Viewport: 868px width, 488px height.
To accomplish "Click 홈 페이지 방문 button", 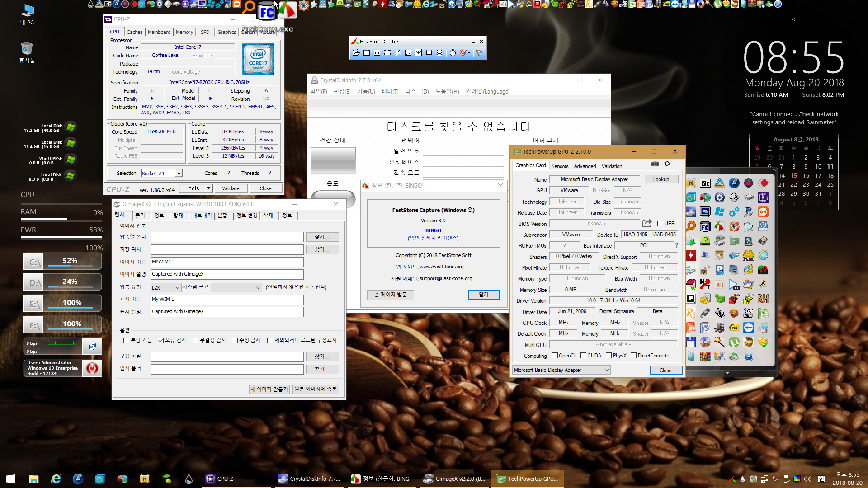I will (x=391, y=295).
